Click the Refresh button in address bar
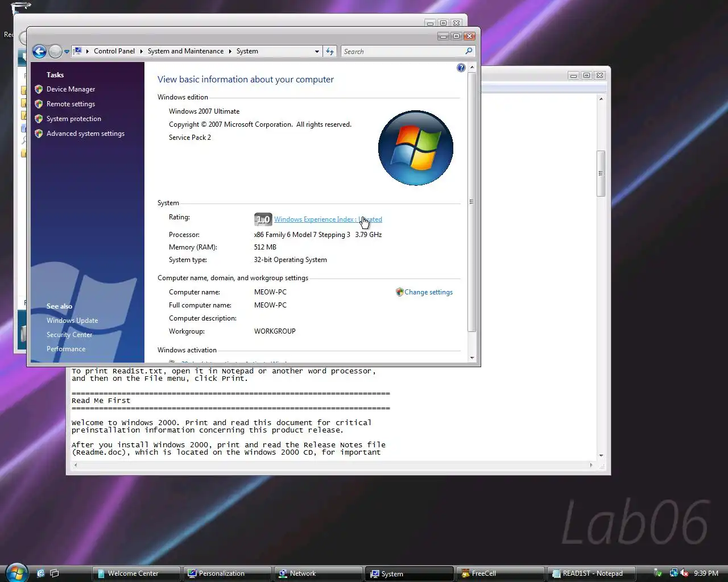This screenshot has height=582, width=728. click(330, 51)
